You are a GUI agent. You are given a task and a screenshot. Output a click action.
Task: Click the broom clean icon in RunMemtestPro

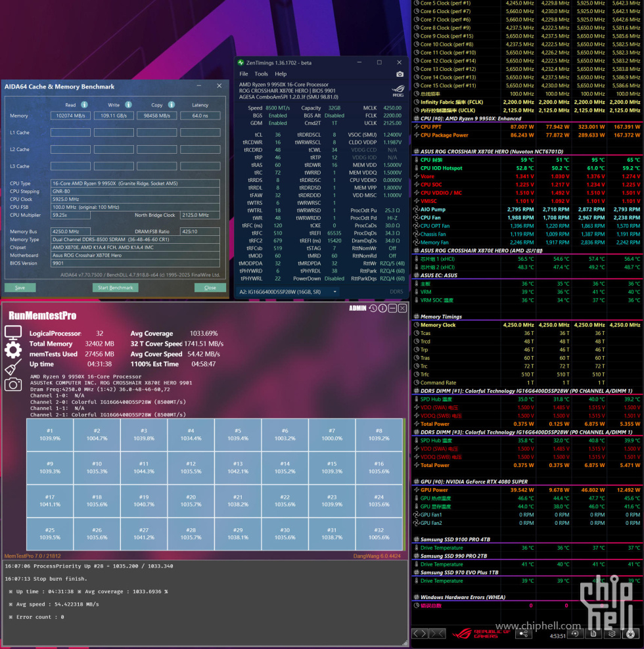(x=13, y=367)
